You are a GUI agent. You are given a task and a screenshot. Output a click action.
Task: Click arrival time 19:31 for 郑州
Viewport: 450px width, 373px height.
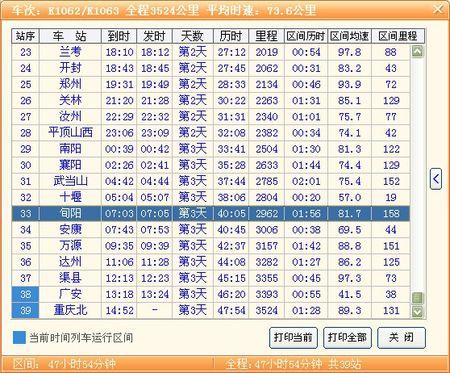coord(119,84)
